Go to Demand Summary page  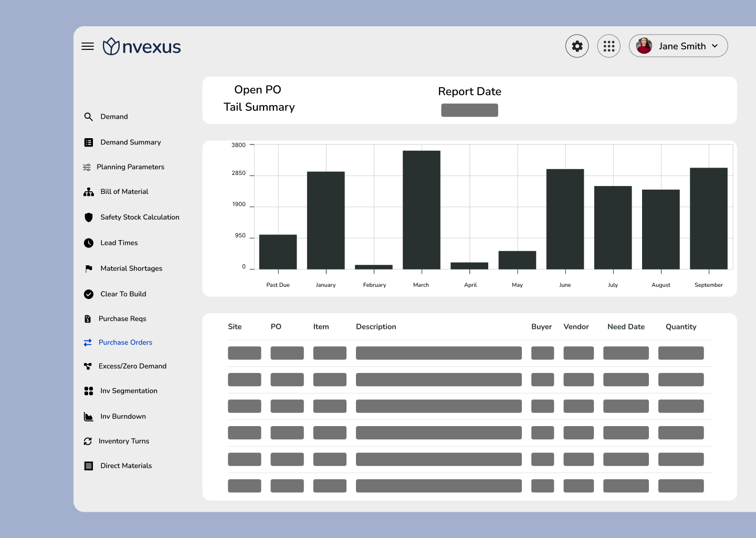pos(131,142)
